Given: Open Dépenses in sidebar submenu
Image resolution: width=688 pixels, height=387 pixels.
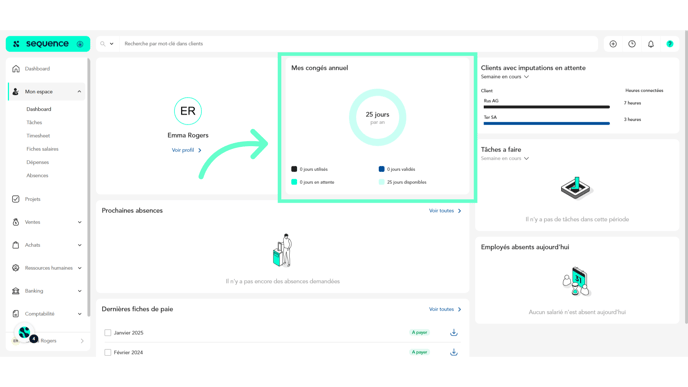Looking at the screenshot, I should (x=37, y=162).
